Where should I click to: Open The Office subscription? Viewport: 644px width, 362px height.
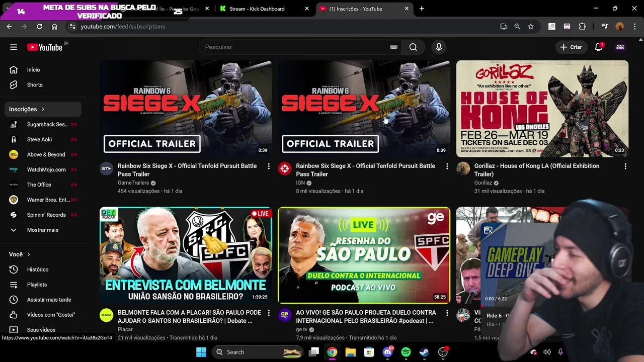pyautogui.click(x=43, y=185)
